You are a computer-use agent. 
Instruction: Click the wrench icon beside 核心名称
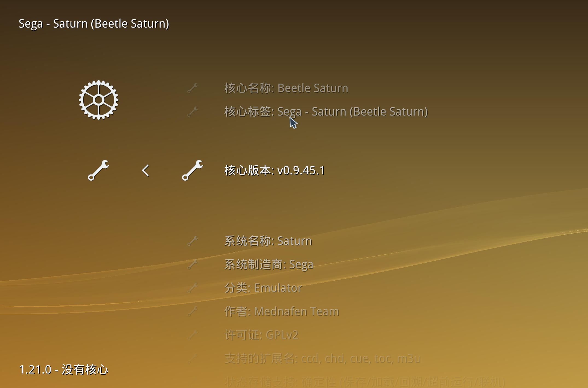193,88
